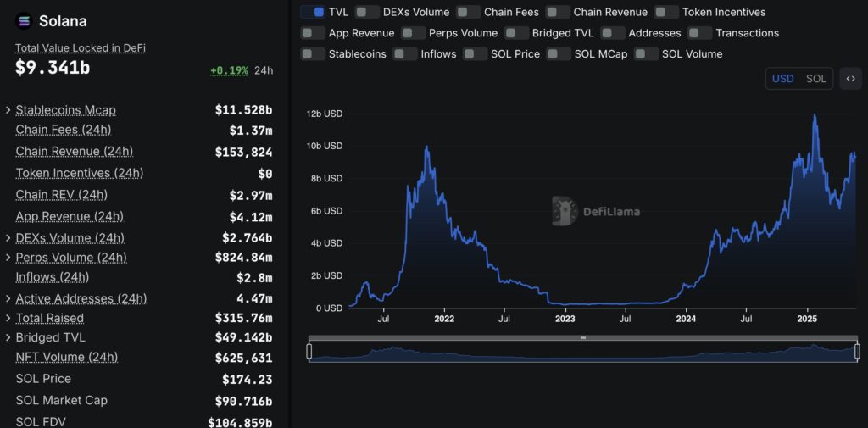Expand the Stablecoins Mcap row
The height and width of the screenshot is (428, 868).
[x=8, y=109]
